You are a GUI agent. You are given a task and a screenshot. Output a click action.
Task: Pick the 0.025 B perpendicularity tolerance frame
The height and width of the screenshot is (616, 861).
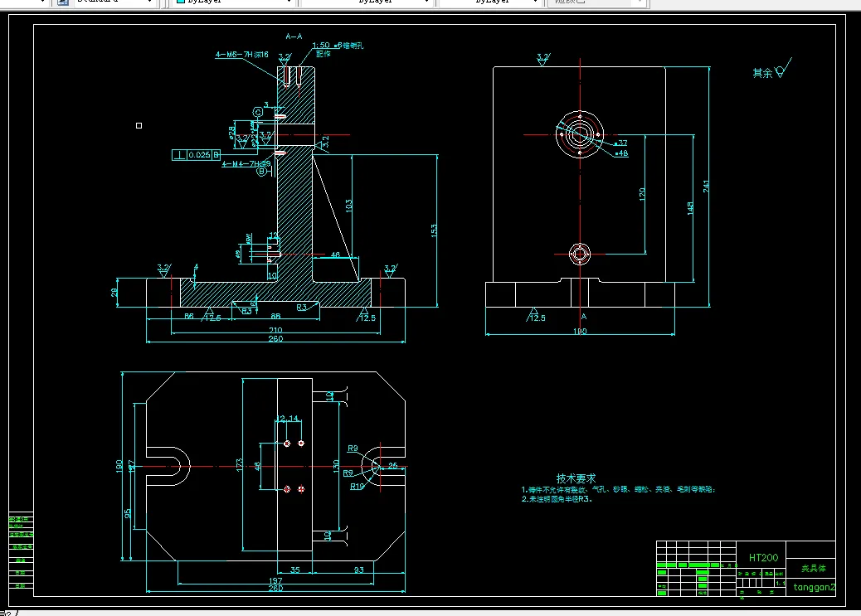click(197, 155)
